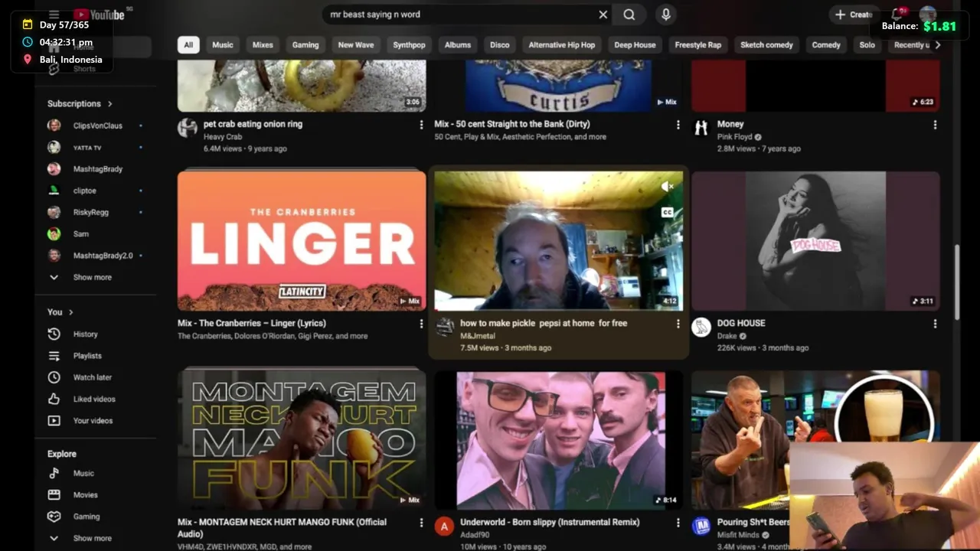Image resolution: width=980 pixels, height=551 pixels.
Task: Select the Music filter chip
Action: point(223,45)
